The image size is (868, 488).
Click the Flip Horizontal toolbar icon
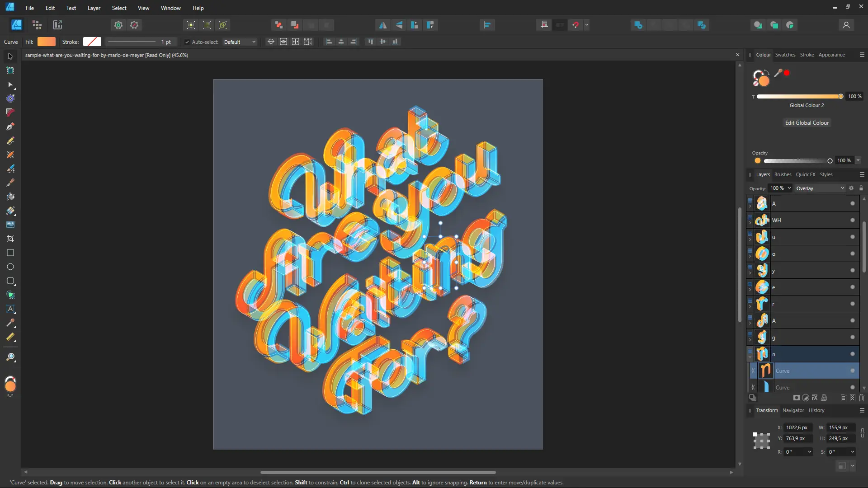click(x=383, y=25)
